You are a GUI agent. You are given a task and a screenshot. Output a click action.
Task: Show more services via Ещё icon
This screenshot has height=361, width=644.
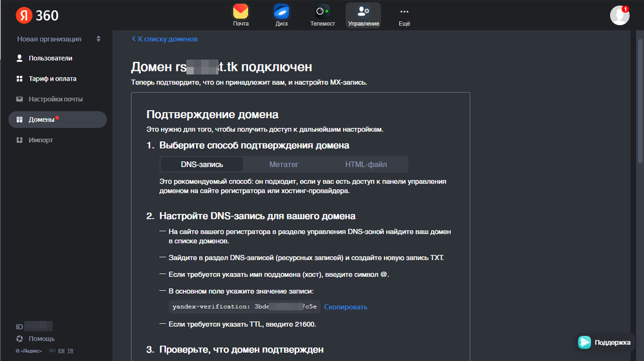pos(405,11)
